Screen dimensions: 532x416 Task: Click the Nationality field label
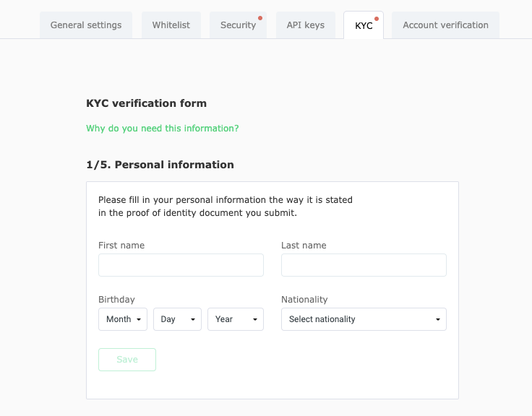coord(304,300)
